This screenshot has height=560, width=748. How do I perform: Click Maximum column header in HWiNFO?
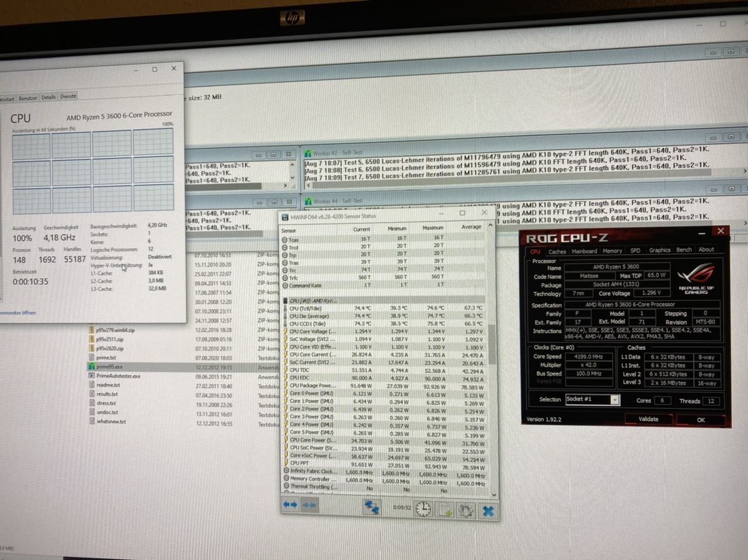tap(433, 227)
